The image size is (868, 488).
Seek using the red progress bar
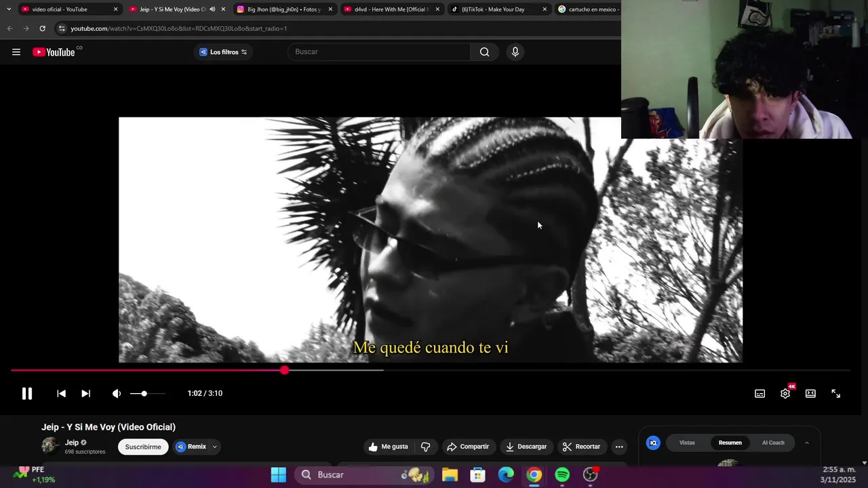click(431, 370)
